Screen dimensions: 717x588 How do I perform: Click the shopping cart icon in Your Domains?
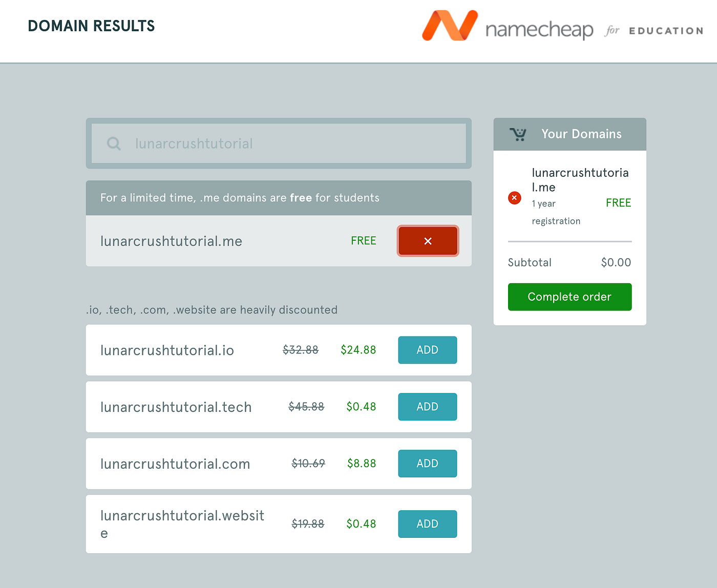point(518,134)
